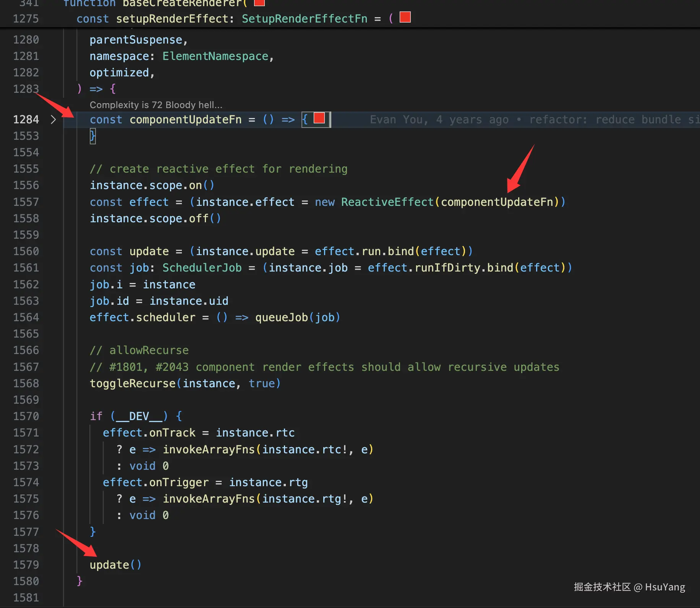Click line number 1579 in the gutter
Image resolution: width=700 pixels, height=608 pixels.
[26, 565]
